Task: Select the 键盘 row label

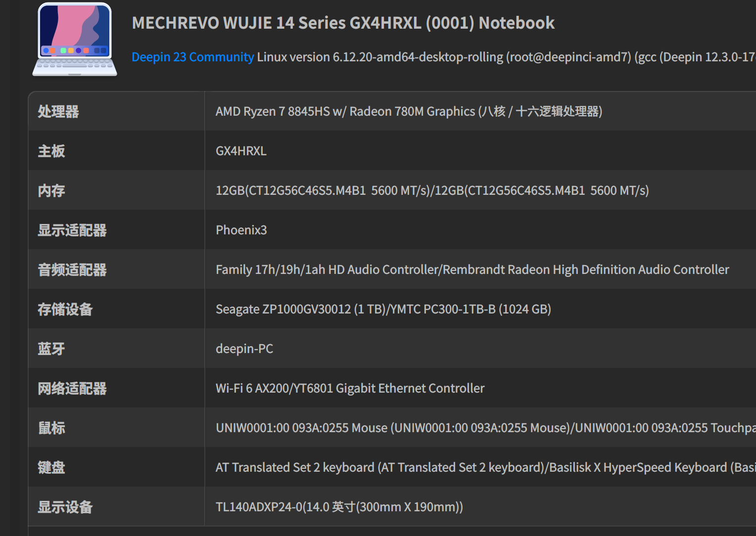Action: 51,467
